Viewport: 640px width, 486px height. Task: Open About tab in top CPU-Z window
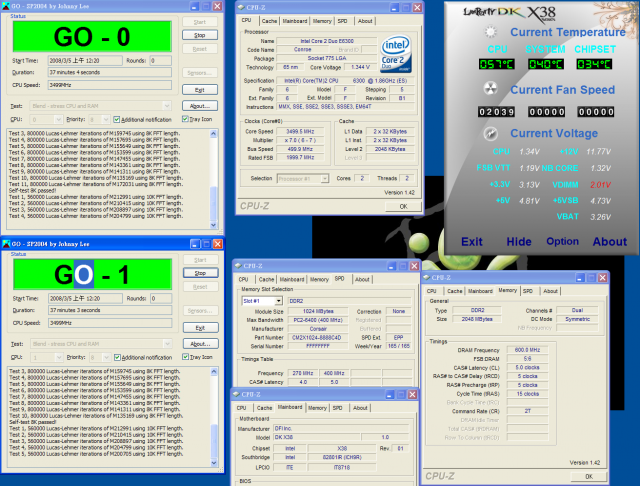(365, 21)
